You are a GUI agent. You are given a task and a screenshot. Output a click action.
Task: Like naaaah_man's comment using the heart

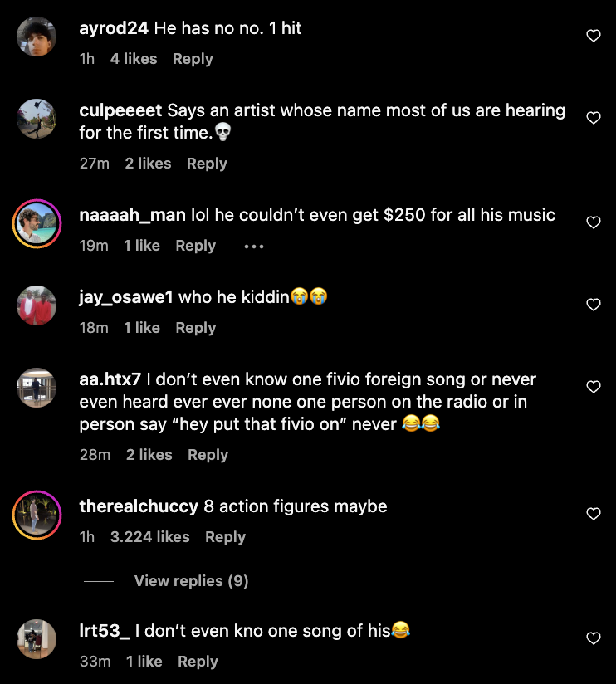[594, 222]
